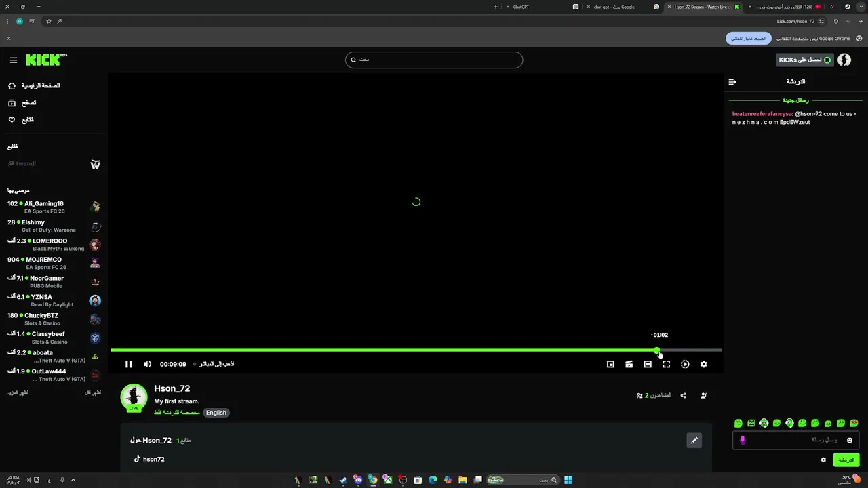Open recommended channel MOJREMCO
Viewport: 868px width, 488px height.
pyautogui.click(x=54, y=263)
